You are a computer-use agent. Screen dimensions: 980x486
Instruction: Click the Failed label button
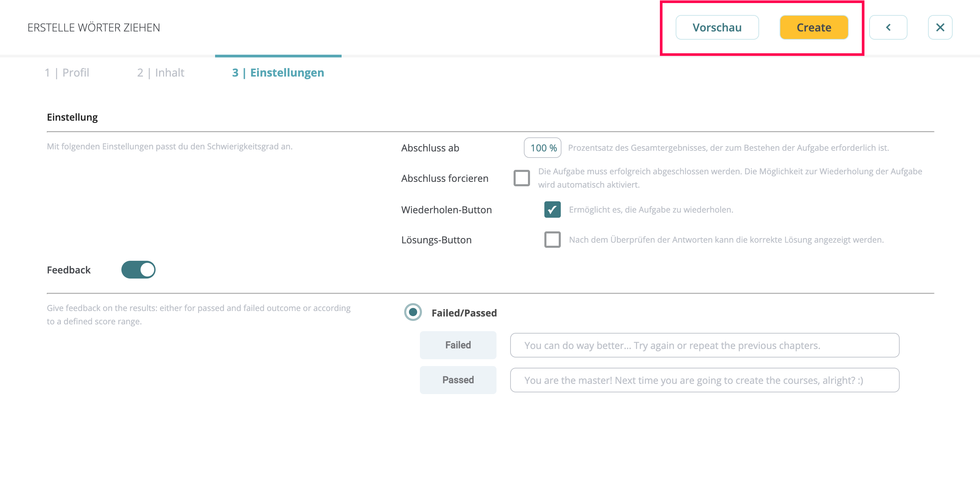click(x=458, y=345)
